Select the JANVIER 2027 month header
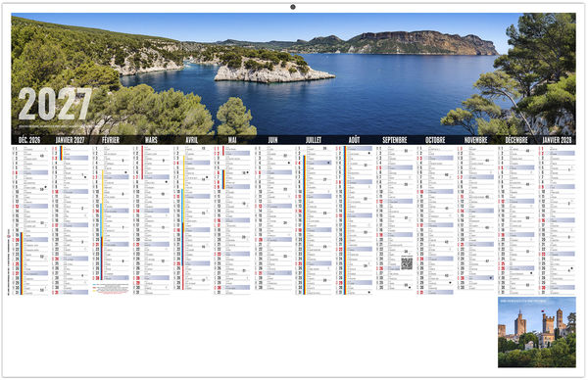This screenshot has height=380, width=588. [x=70, y=140]
